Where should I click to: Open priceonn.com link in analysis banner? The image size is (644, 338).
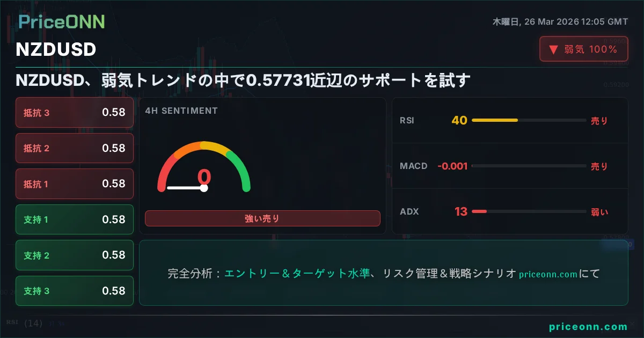pyautogui.click(x=548, y=274)
